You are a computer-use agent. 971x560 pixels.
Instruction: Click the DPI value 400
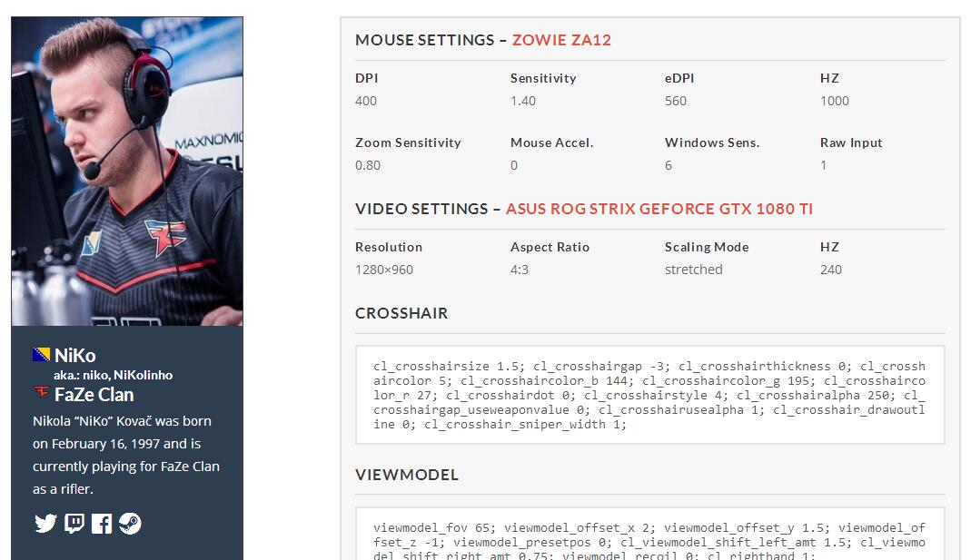(x=365, y=101)
